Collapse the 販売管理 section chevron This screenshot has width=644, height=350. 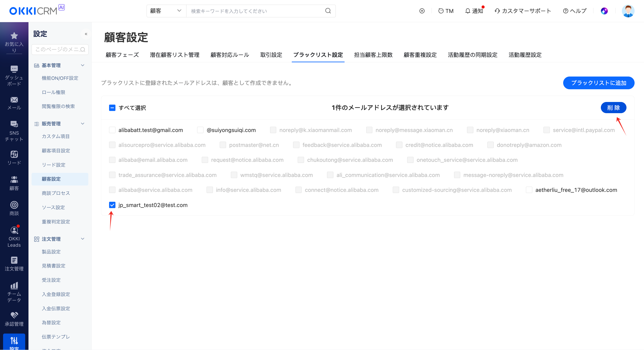pyautogui.click(x=83, y=124)
